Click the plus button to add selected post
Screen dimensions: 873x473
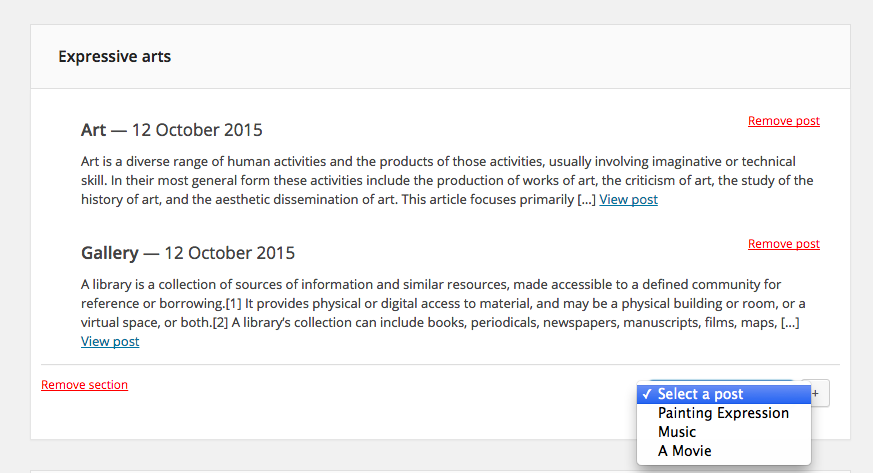pos(820,393)
